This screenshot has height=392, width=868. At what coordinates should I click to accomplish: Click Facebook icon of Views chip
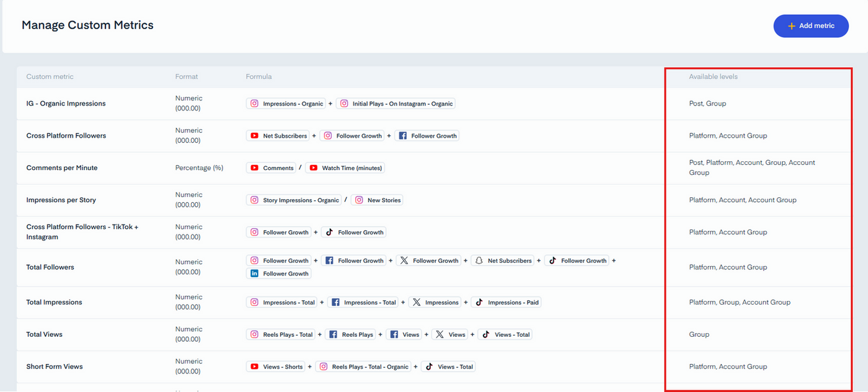394,334
